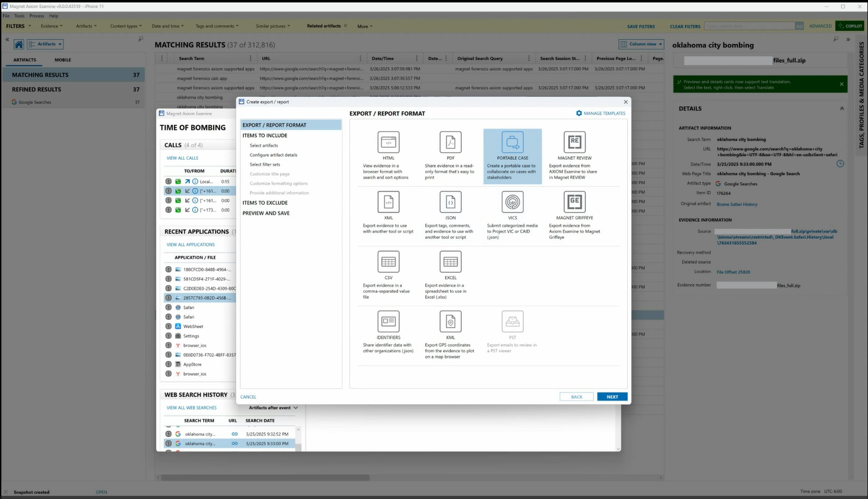Expand the Content types filter dropdown
The image size is (868, 499).
(x=126, y=26)
